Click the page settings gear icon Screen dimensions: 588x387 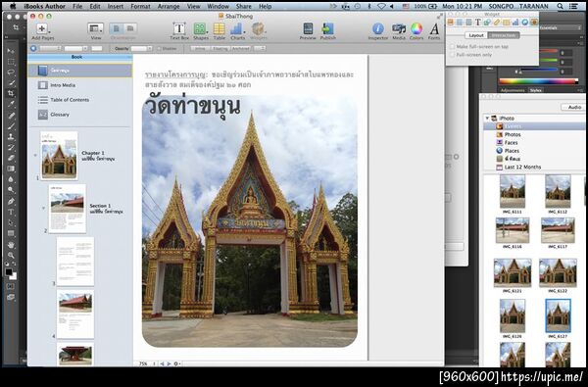[x=176, y=363]
